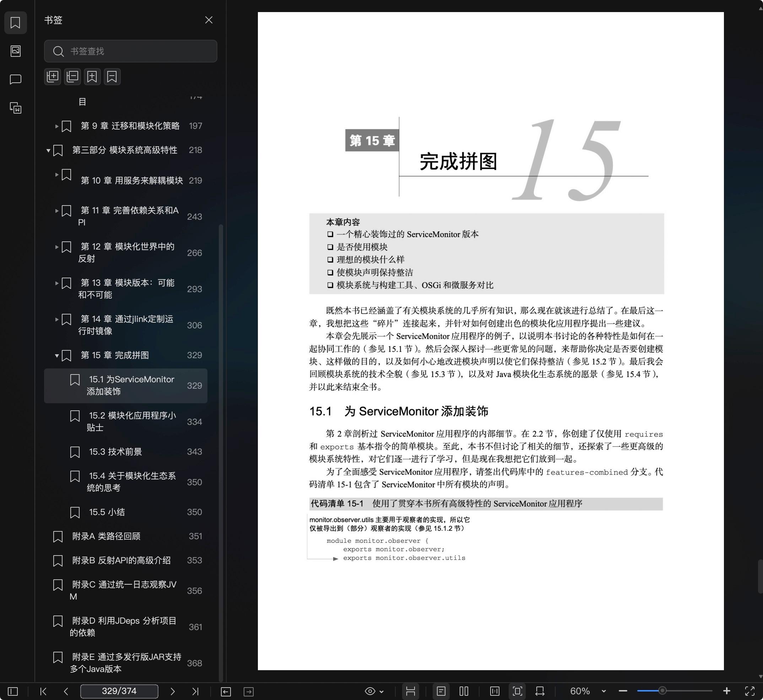Jump to 15.5 小结

point(107,512)
